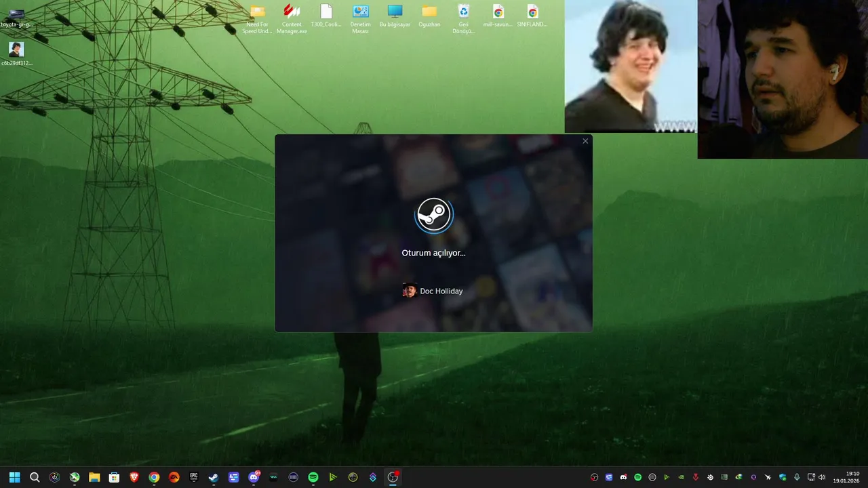This screenshot has width=868, height=488.
Task: Click the 'Doc Holliday' account name
Action: coord(441,291)
